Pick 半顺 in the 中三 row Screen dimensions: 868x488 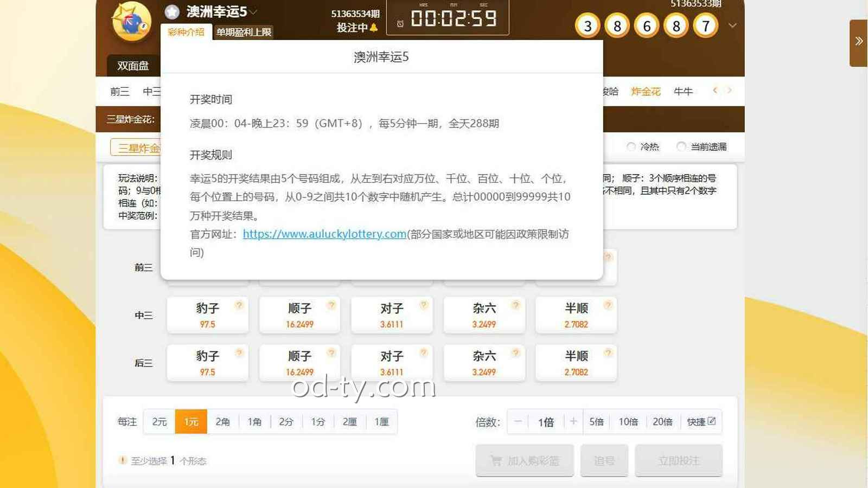(x=576, y=315)
